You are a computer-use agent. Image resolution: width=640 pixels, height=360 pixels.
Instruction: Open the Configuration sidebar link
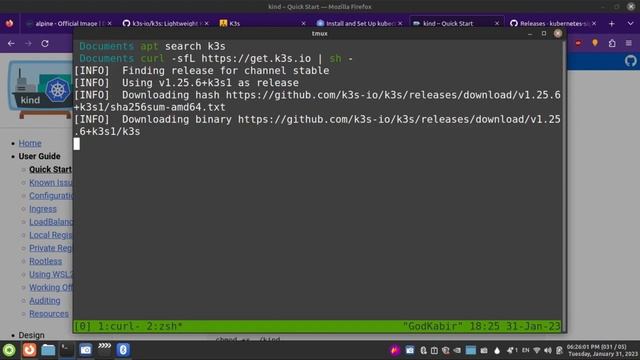pyautogui.click(x=51, y=196)
